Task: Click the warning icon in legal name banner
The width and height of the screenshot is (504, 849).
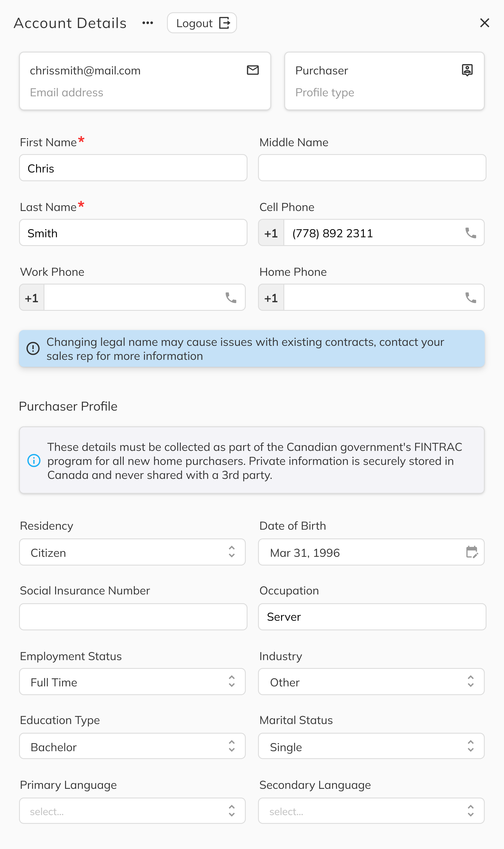Action: coord(33,348)
